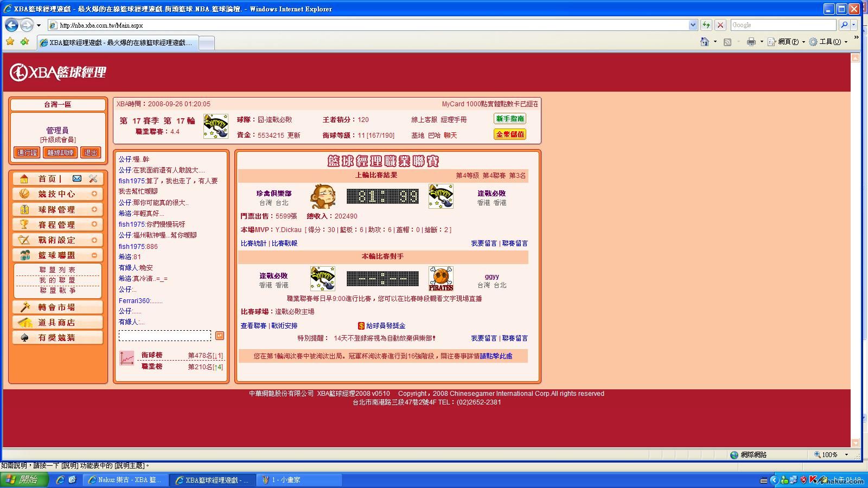
Task: Open 聯盟戰爭 in the sidebar
Action: tap(58, 291)
